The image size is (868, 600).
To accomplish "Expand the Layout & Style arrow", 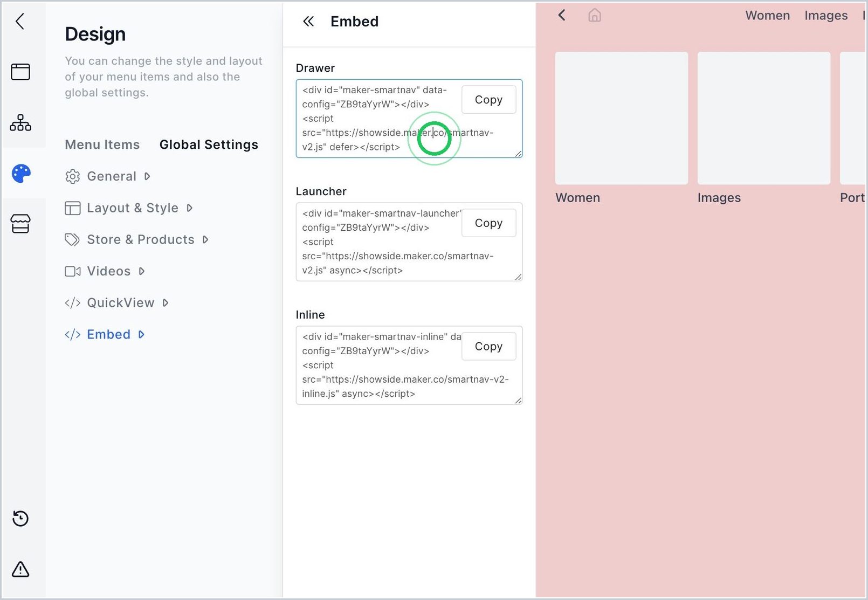I will [189, 208].
